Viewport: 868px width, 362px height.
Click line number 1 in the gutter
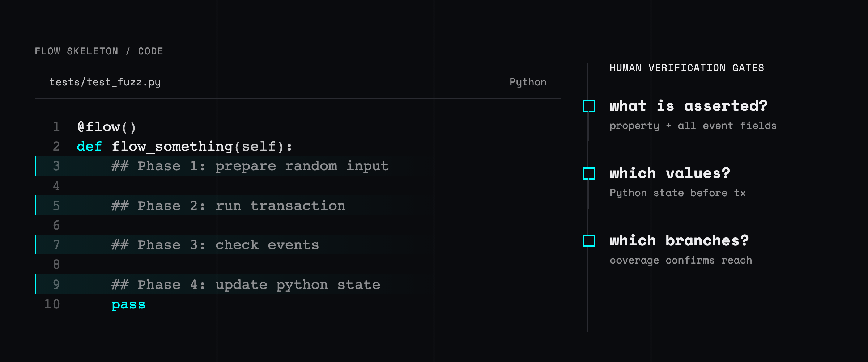56,127
